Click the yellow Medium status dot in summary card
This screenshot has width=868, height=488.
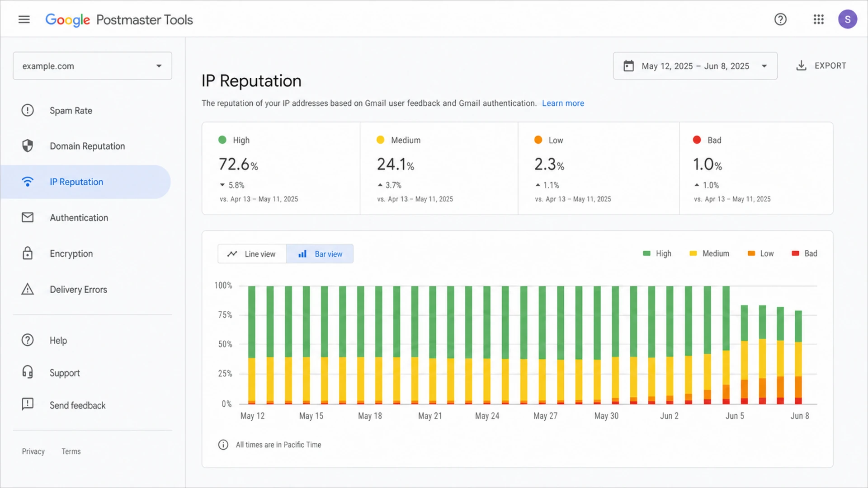point(380,140)
